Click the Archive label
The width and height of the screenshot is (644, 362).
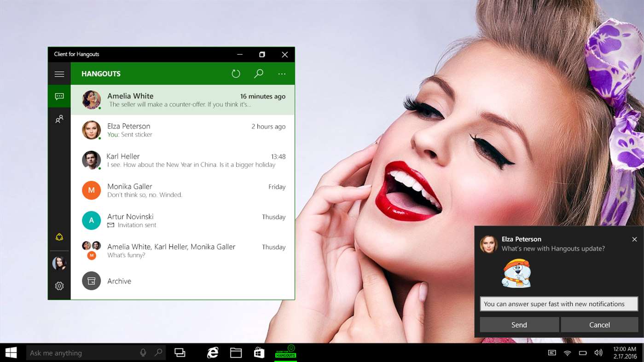point(119,281)
